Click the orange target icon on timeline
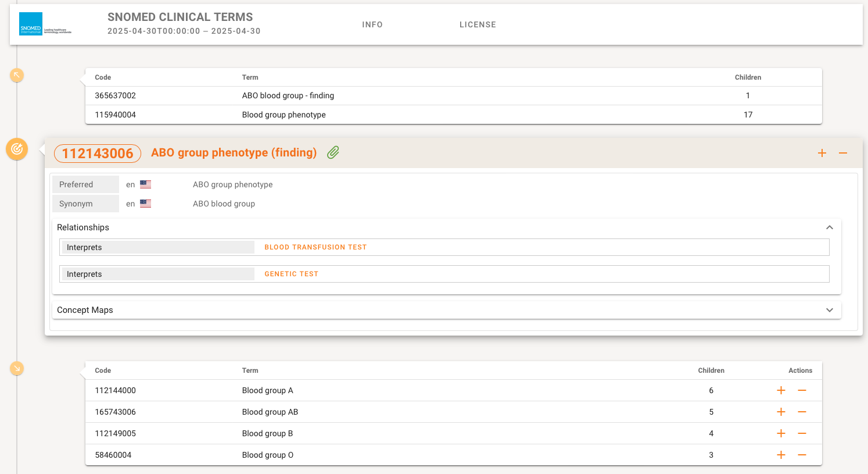 click(x=17, y=149)
